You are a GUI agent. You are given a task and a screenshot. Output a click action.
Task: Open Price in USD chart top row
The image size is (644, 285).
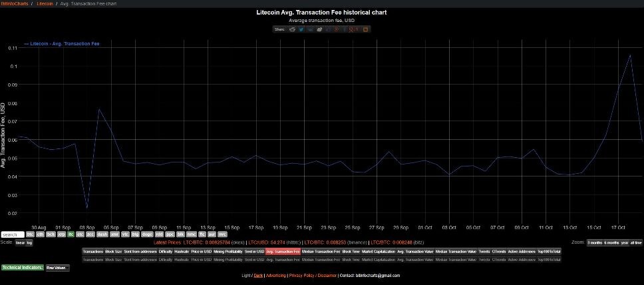pyautogui.click(x=201, y=251)
